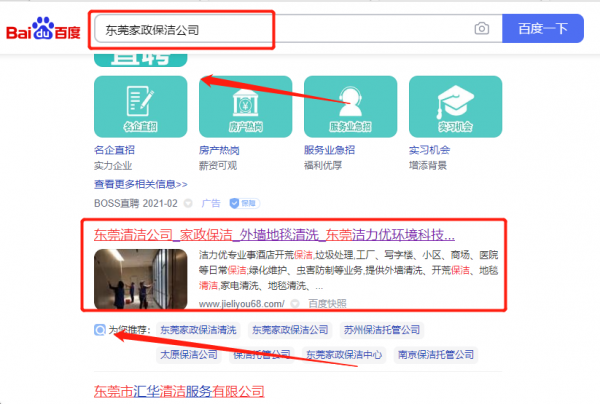
Task: Open 查看更多相关信息 link
Action: point(141,184)
